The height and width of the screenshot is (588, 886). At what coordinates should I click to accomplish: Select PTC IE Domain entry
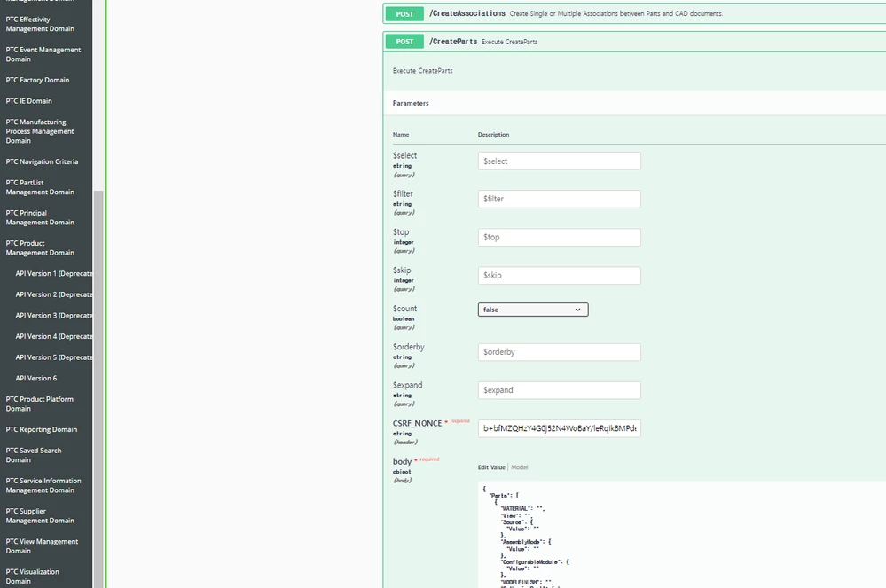(28, 101)
